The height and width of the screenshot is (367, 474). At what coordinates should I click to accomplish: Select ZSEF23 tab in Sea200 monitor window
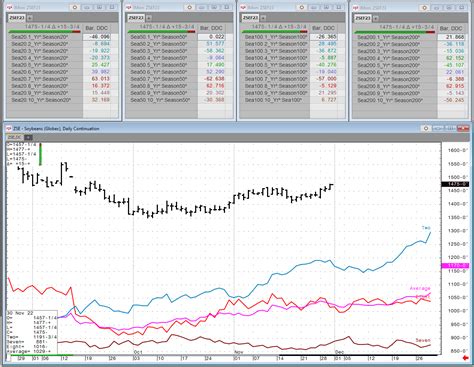tap(363, 18)
